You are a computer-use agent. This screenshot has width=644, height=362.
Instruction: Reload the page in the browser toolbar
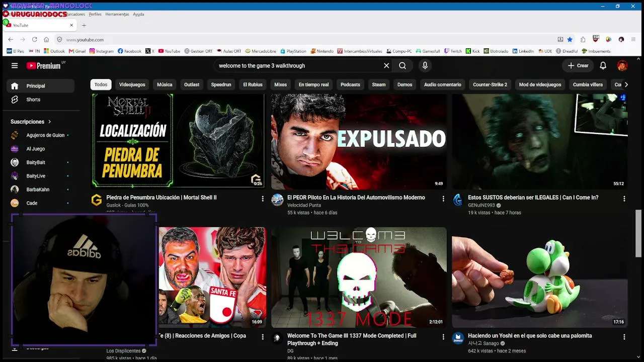pos(34,39)
